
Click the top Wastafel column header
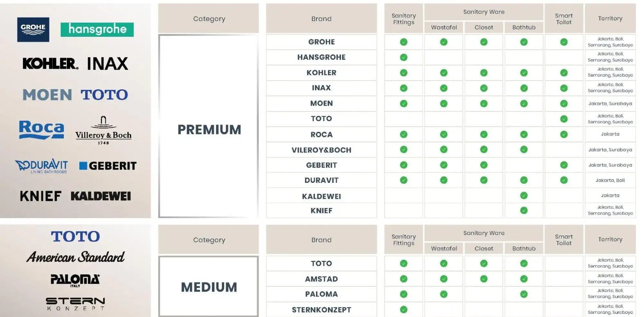pos(444,27)
